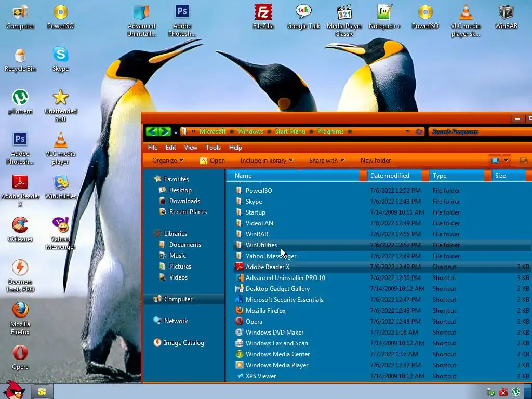Open the Tools menu

coord(213,147)
